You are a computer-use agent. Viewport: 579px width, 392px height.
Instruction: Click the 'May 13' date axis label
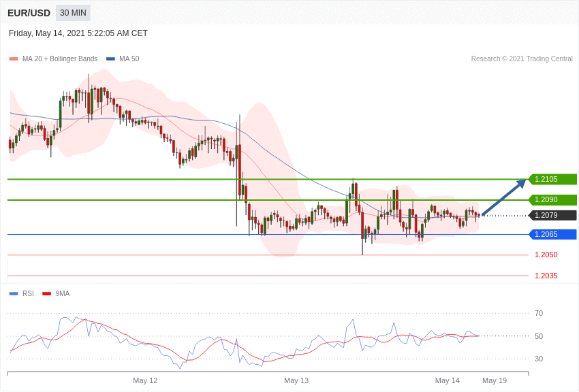pyautogui.click(x=296, y=380)
